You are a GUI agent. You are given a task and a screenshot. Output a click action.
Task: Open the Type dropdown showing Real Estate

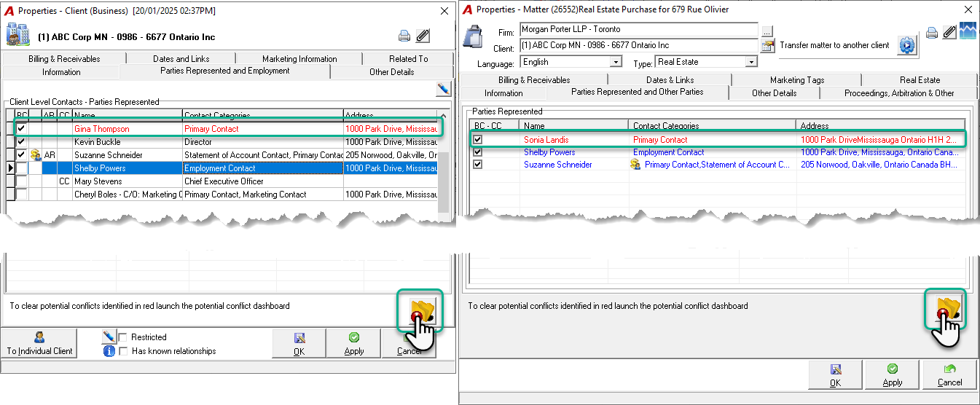(x=752, y=63)
